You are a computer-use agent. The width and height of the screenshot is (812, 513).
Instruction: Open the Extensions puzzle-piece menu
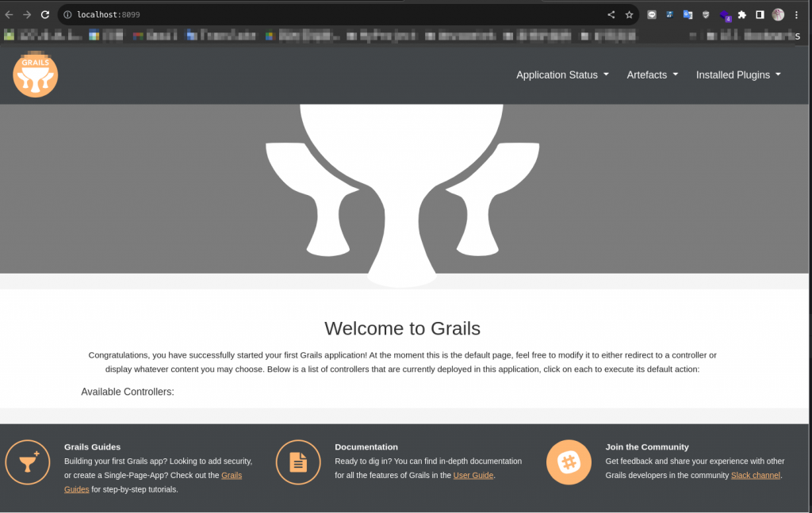point(742,14)
